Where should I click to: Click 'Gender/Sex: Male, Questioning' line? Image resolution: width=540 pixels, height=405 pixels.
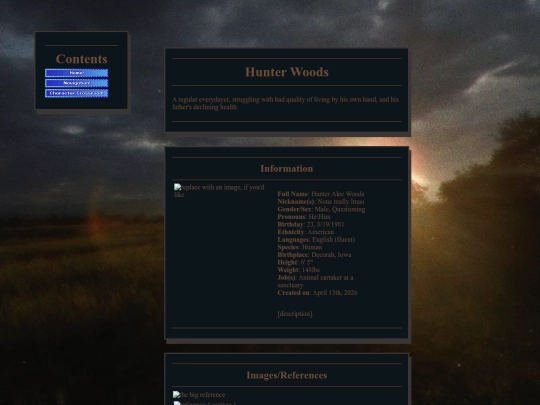click(x=321, y=209)
